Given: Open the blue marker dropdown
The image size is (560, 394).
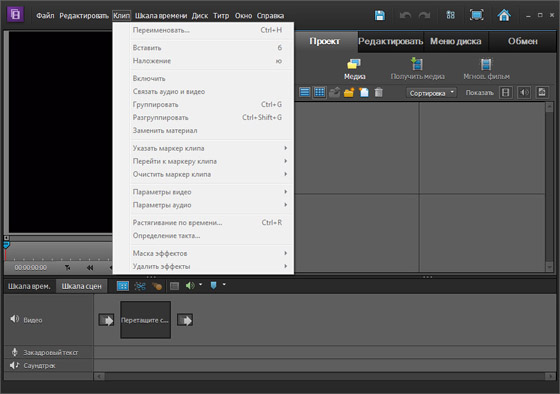Looking at the screenshot, I should 218,285.
